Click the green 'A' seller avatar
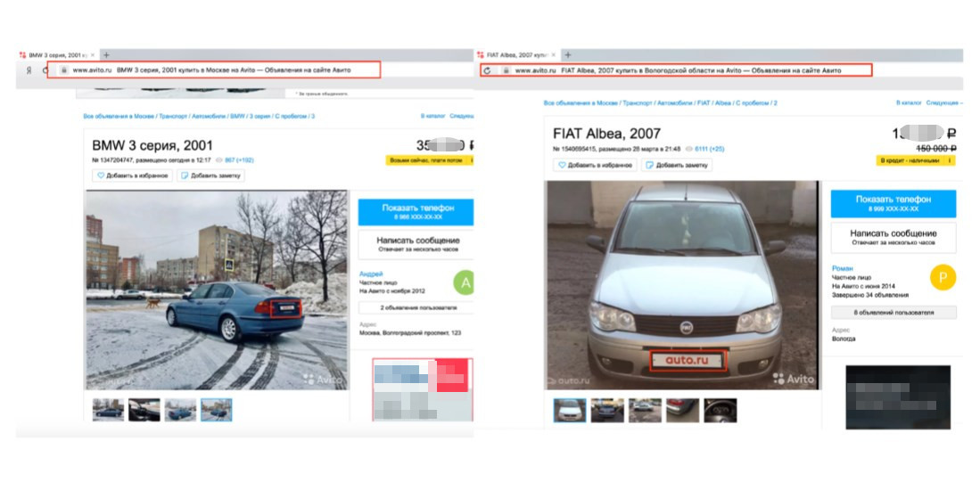Viewport: 980px width, 490px height. (465, 283)
